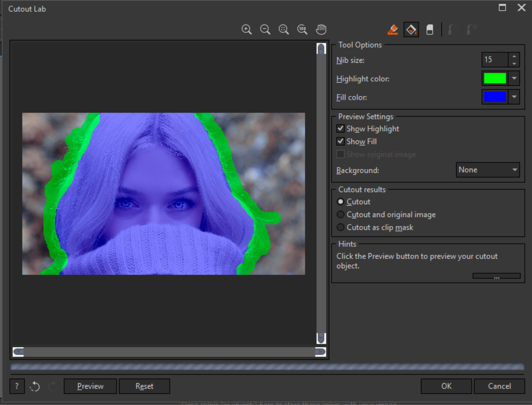
Task: Click the Zoom to Fit icon
Action: (284, 29)
